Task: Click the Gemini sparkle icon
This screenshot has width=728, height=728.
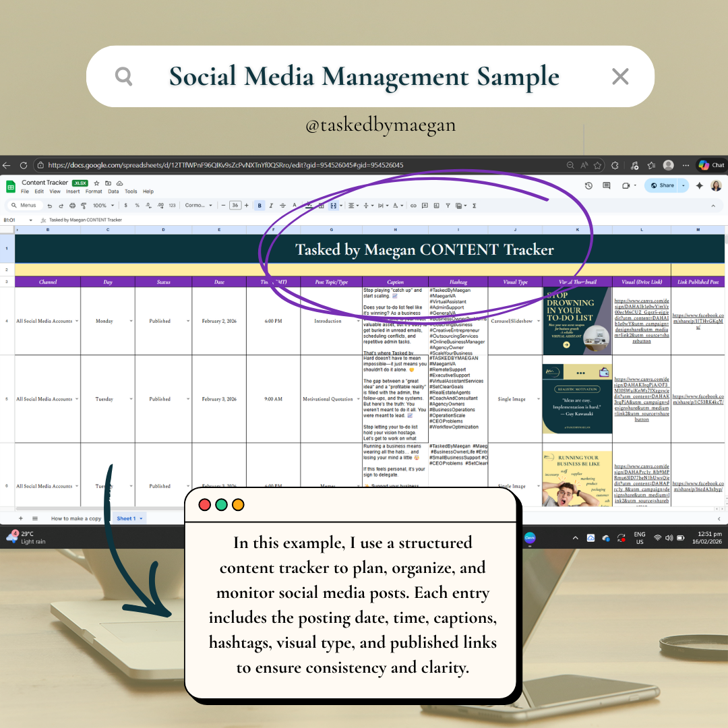Action: (700, 185)
